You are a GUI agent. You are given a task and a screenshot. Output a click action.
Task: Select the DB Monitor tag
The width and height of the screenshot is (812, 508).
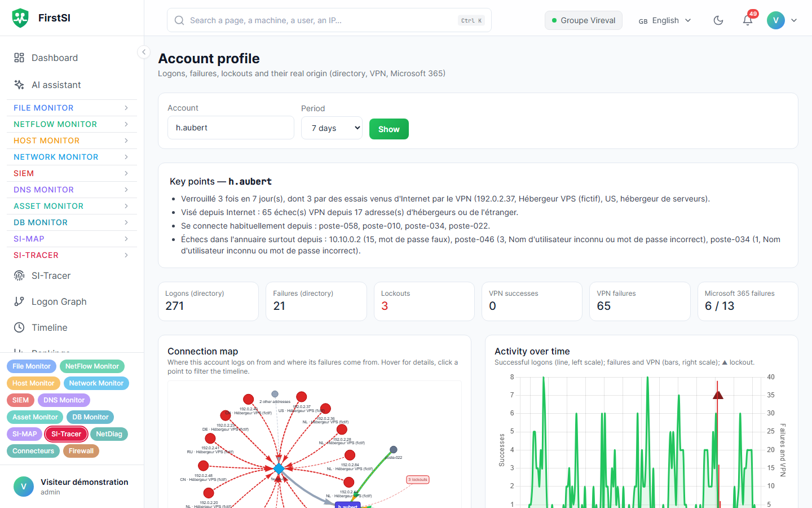90,417
